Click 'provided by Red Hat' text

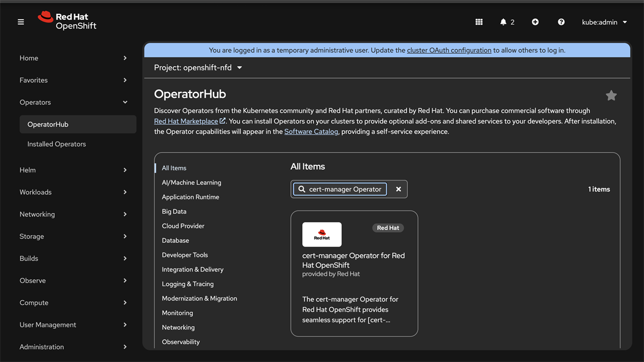coord(331,274)
